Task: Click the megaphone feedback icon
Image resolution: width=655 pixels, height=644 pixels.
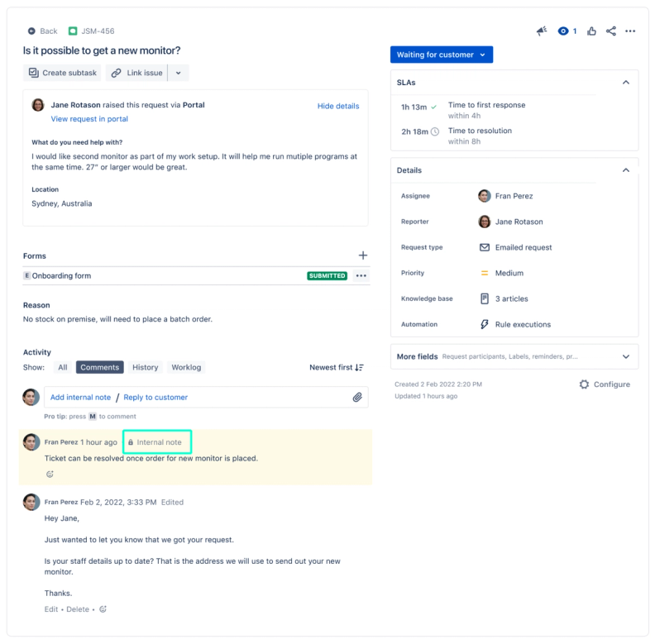Action: pos(542,31)
